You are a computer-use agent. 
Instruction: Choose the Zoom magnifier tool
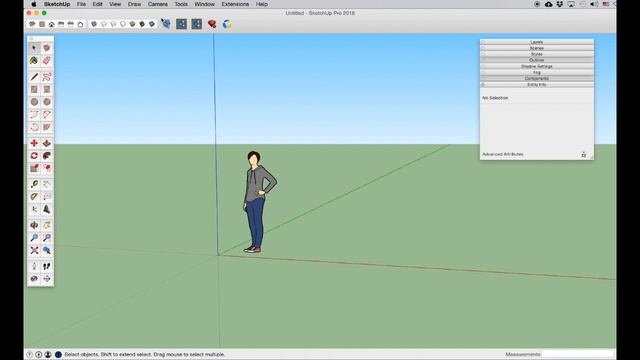pos(34,238)
